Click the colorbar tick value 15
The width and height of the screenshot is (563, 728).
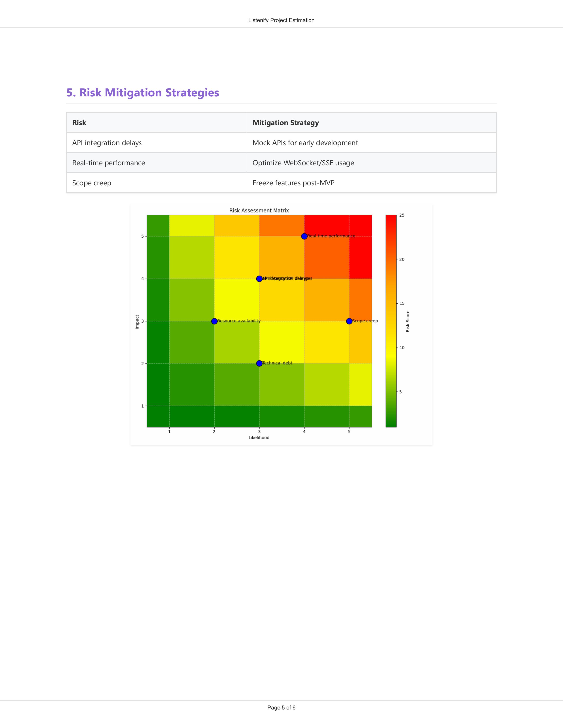point(402,303)
